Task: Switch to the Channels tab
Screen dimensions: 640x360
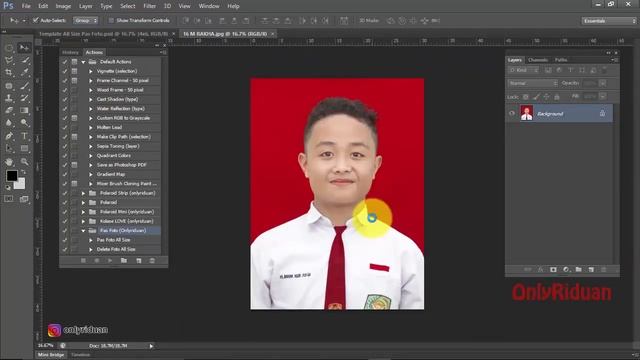Action: [x=538, y=60]
